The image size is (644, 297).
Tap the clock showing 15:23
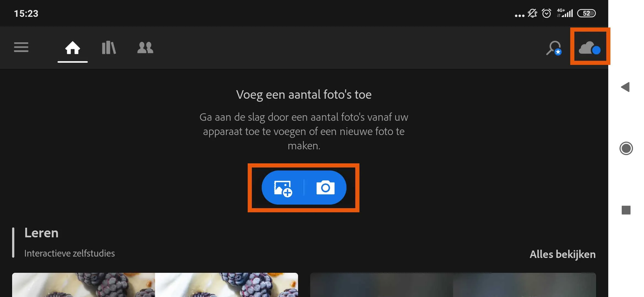tap(26, 13)
